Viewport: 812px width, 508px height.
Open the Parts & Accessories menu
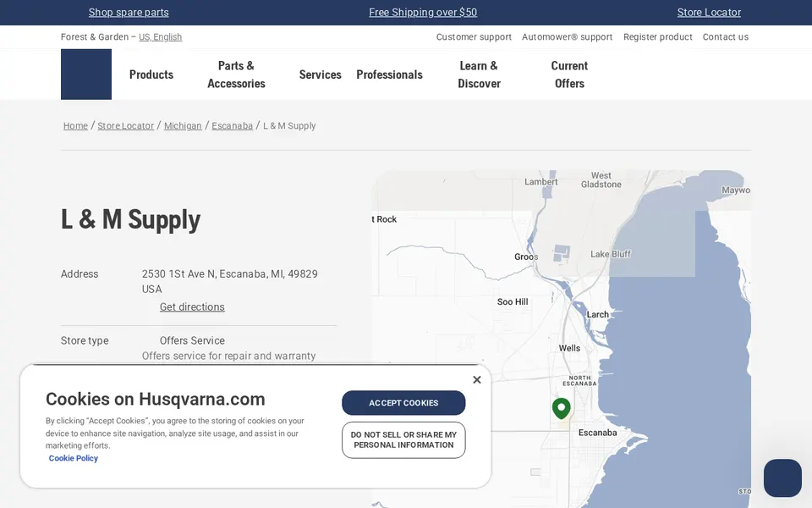236,75
